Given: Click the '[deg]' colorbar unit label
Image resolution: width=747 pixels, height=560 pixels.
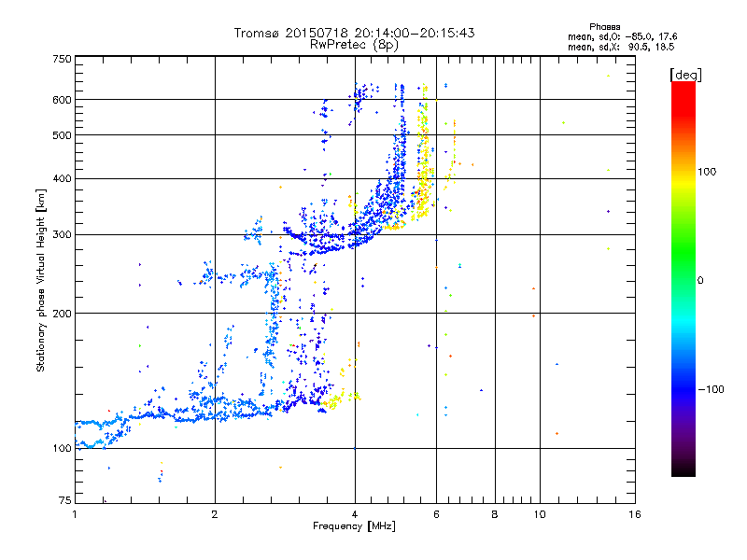Looking at the screenshot, I should click(685, 75).
